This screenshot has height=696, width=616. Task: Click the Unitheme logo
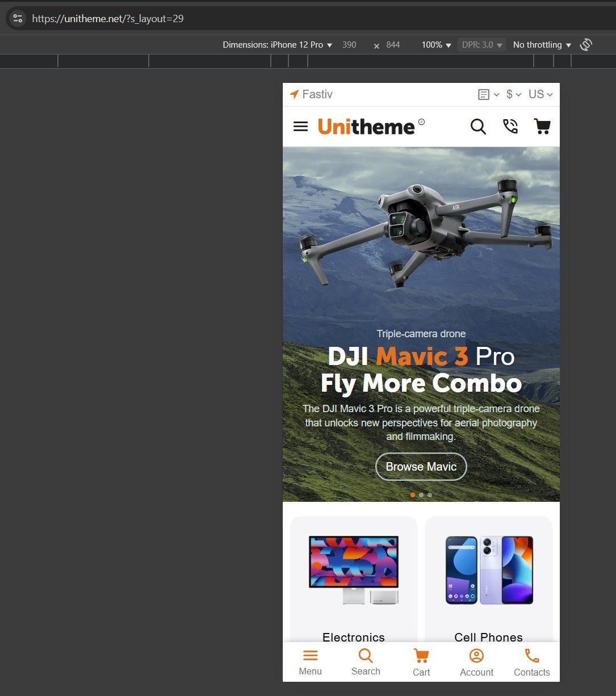click(x=371, y=127)
